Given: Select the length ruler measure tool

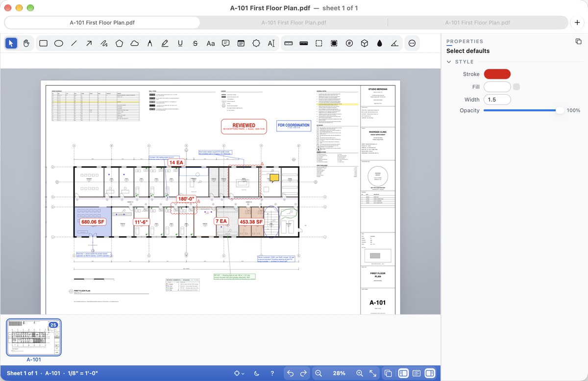Looking at the screenshot, I should (288, 43).
